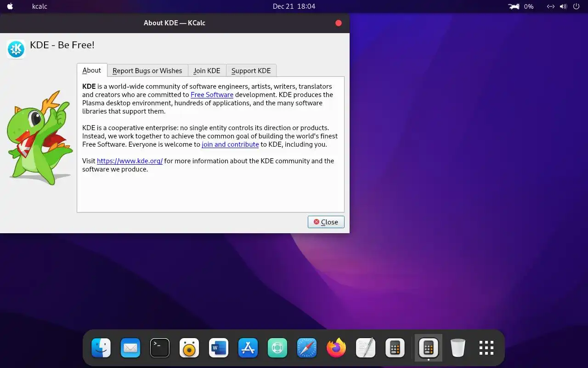Open the kcalc menu in top bar

point(40,6)
